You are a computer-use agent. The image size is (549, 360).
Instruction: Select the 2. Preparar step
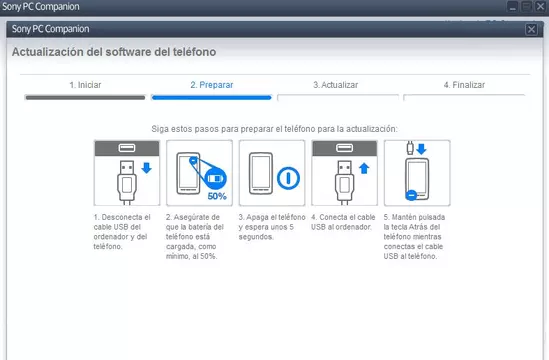coord(211,85)
